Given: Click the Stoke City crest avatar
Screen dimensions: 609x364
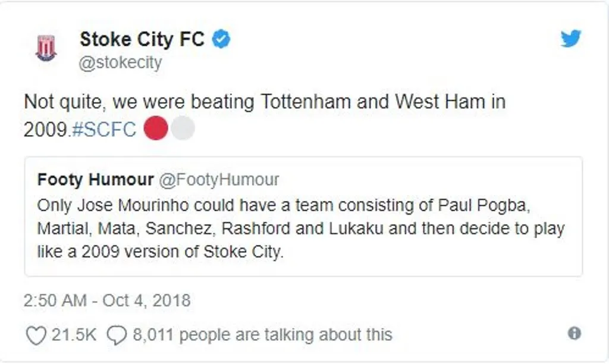Looking at the screenshot, I should pyautogui.click(x=46, y=48).
